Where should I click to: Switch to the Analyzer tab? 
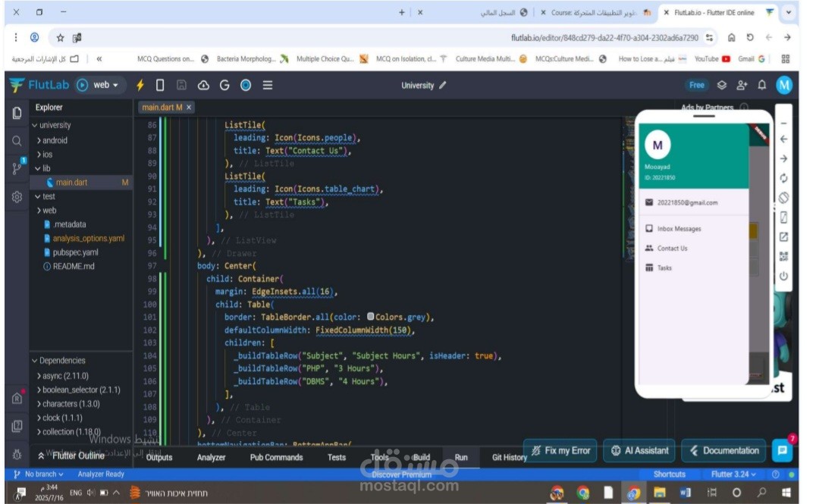pos(211,458)
